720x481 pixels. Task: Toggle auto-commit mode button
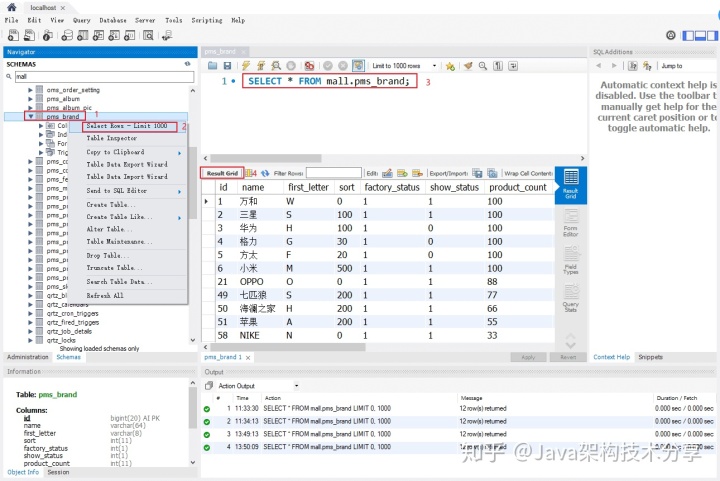[x=358, y=66]
